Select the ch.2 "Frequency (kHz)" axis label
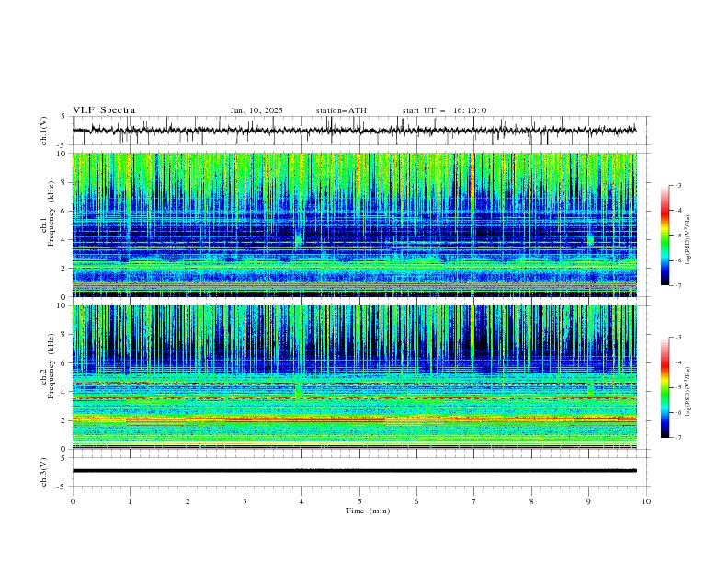Image resolution: width=728 pixels, height=563 pixels. coord(51,366)
